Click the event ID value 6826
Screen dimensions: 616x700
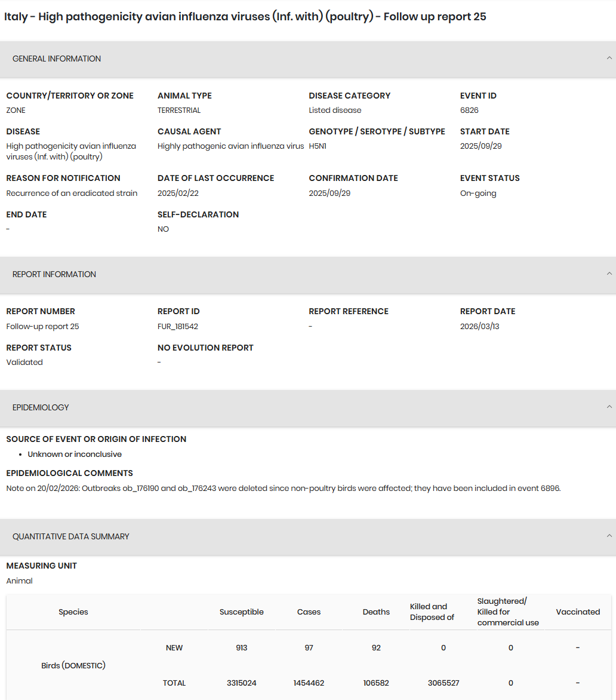click(469, 110)
